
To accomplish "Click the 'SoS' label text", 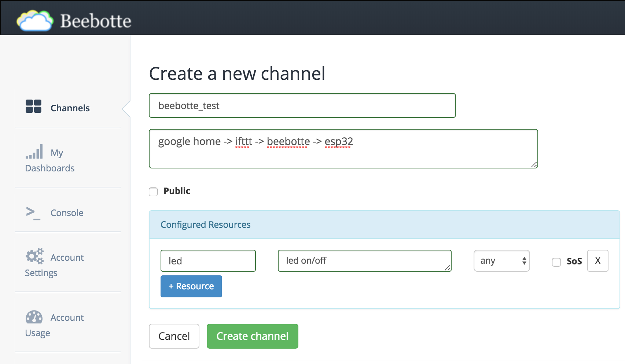I will [574, 261].
